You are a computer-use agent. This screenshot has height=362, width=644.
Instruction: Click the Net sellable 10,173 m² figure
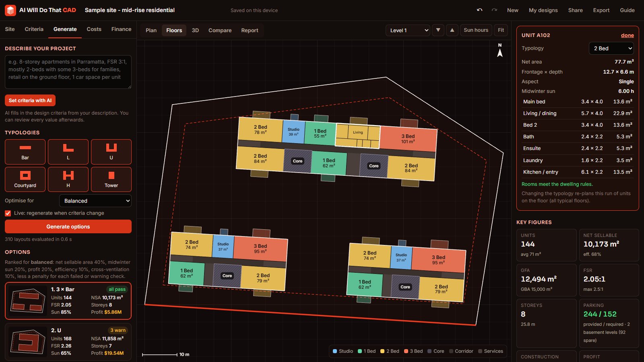tap(609, 245)
